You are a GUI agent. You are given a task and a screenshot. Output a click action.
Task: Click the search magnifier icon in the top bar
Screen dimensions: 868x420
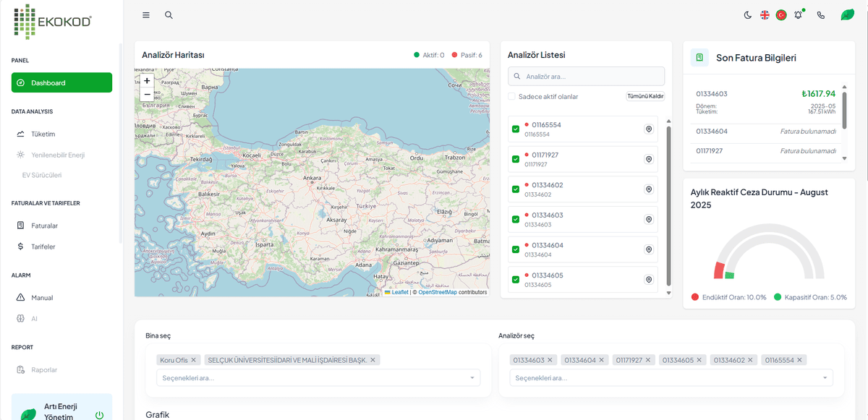point(169,14)
